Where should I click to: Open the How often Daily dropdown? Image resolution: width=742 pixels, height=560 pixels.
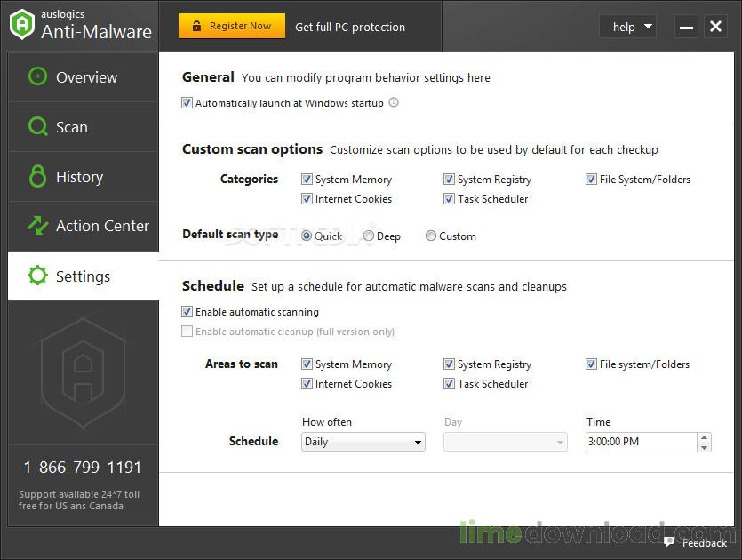363,442
